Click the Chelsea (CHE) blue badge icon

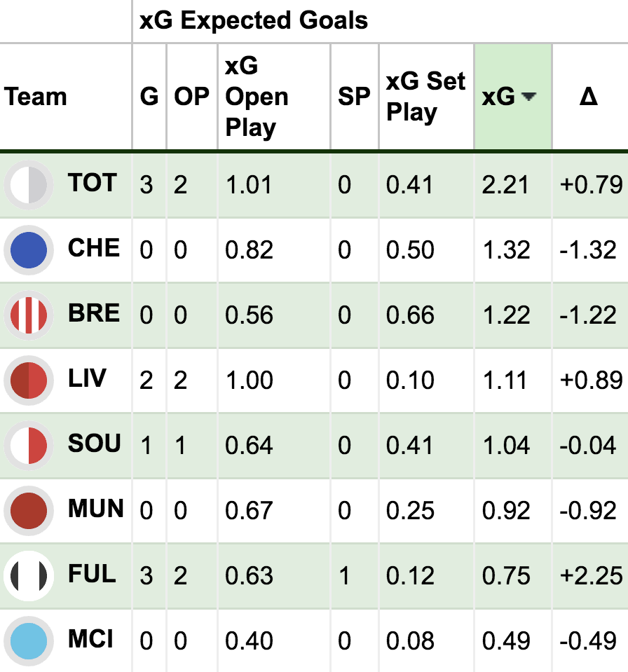(29, 250)
